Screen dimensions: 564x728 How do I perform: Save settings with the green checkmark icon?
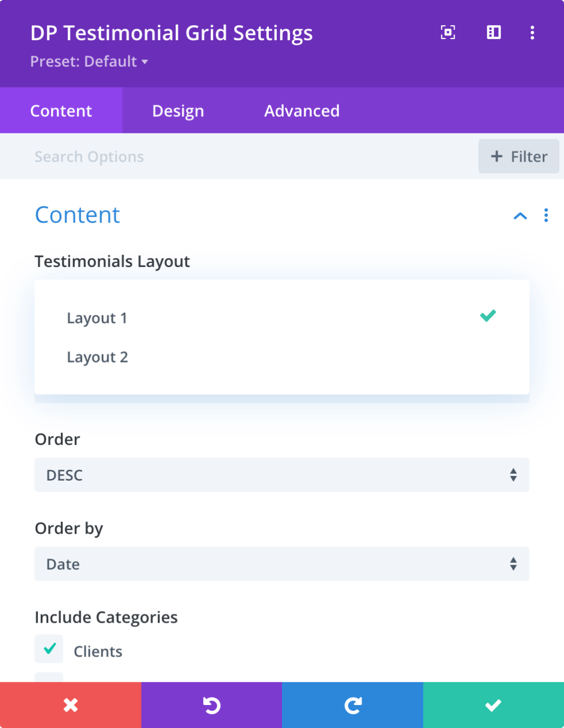[x=493, y=704]
